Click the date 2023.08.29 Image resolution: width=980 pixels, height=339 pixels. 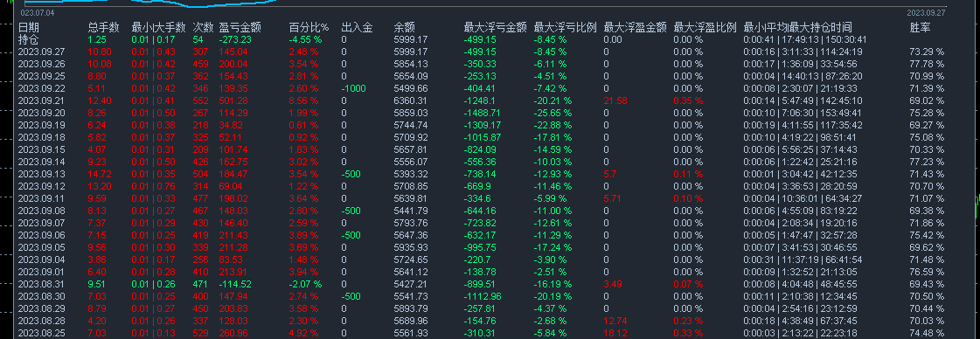(x=42, y=309)
